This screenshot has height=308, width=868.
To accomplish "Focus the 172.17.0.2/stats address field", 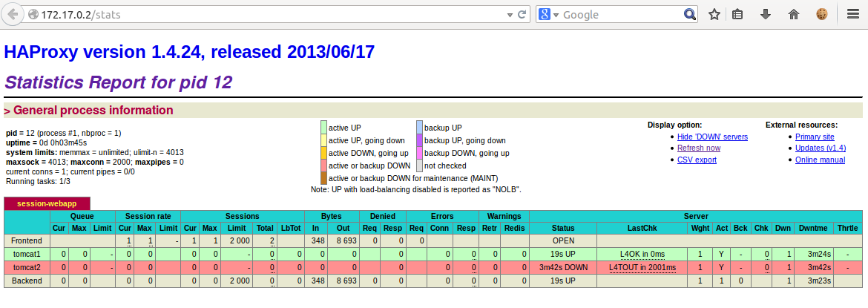I will click(x=272, y=15).
